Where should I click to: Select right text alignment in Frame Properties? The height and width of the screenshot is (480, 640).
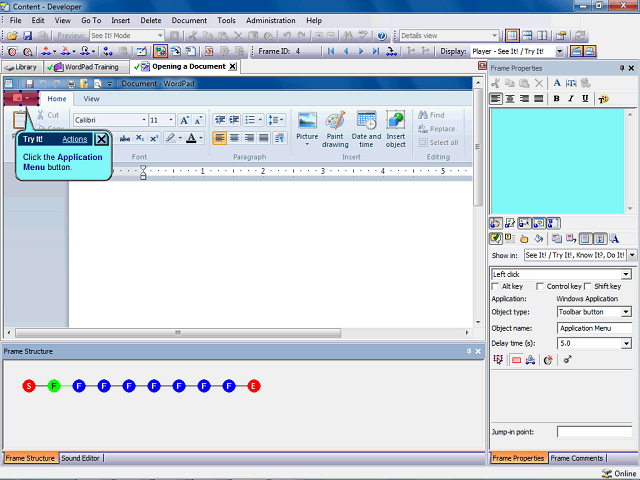[524, 99]
